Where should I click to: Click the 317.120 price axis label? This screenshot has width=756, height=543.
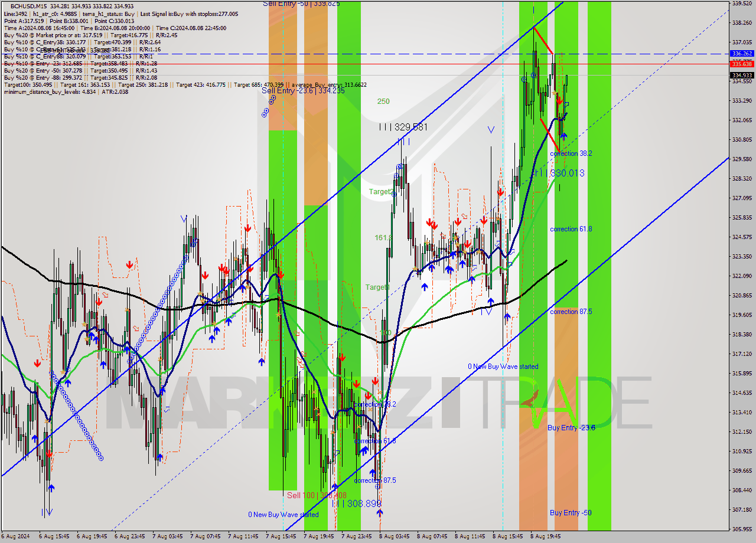742,354
